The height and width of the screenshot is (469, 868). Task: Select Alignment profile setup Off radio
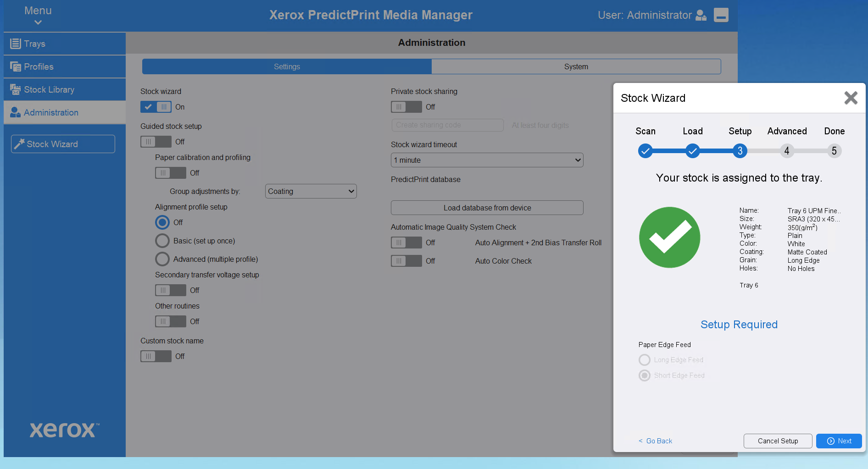(162, 222)
